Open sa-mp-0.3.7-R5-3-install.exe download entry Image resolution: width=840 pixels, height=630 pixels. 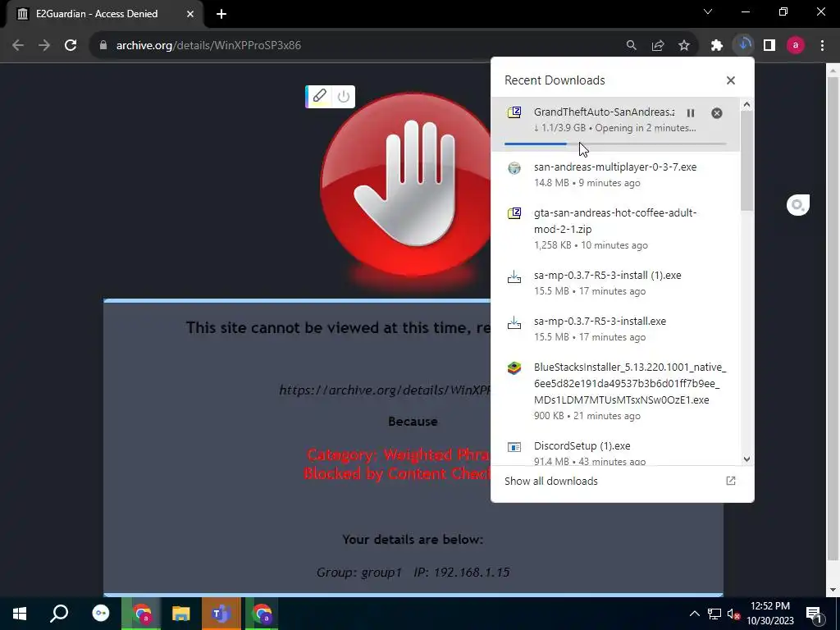(615, 329)
